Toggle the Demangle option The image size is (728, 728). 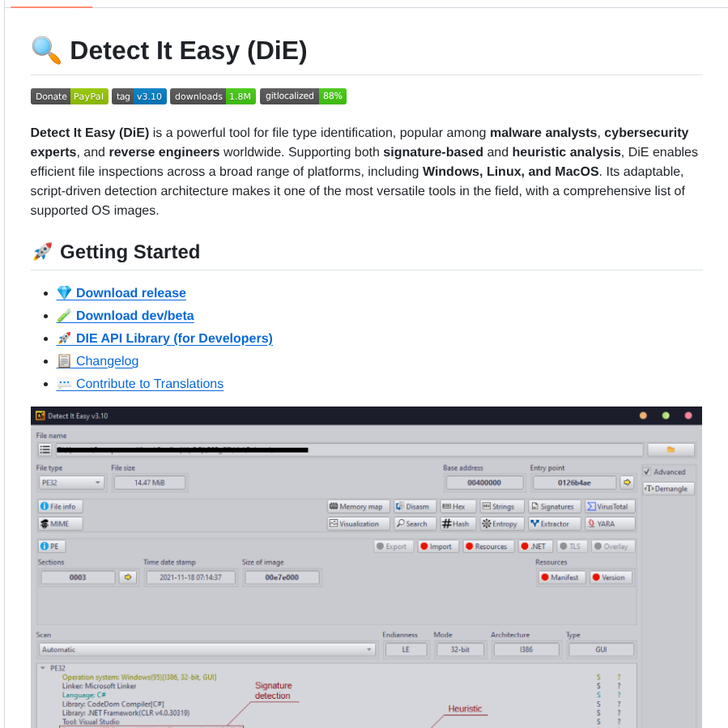(x=667, y=488)
